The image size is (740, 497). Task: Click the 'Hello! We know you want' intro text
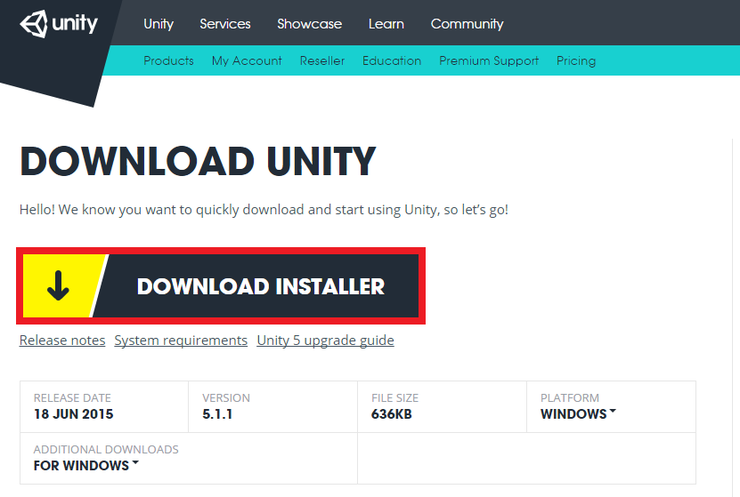click(263, 210)
